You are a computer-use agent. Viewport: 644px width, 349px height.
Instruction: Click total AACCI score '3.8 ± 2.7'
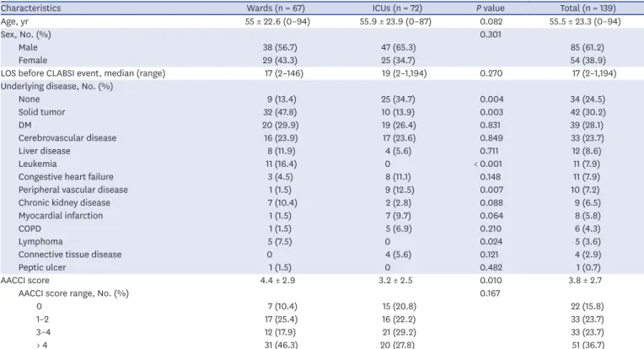click(585, 281)
